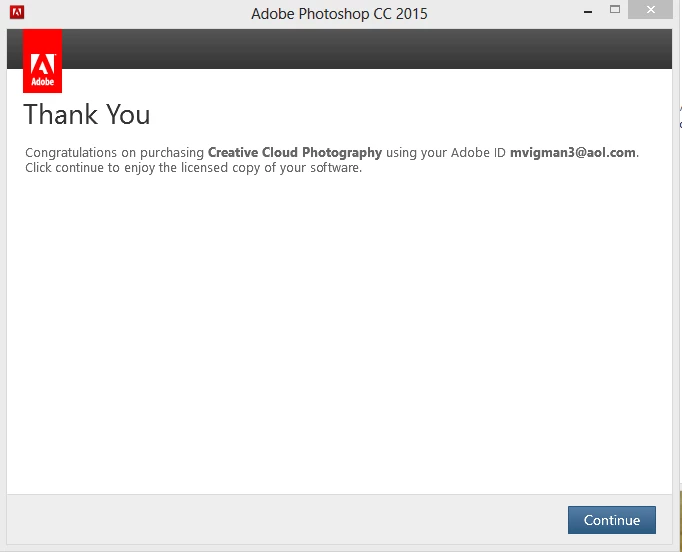Viewport: 682px width, 552px height.
Task: Click the Continue button
Action: pyautogui.click(x=612, y=520)
